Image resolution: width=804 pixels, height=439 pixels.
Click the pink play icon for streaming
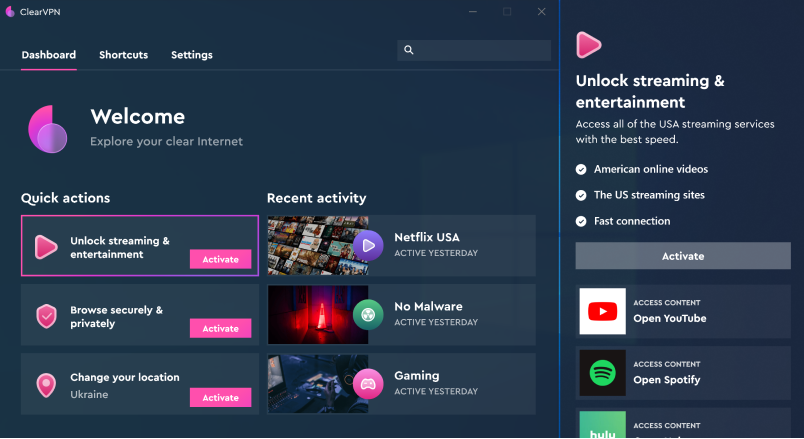coord(46,247)
